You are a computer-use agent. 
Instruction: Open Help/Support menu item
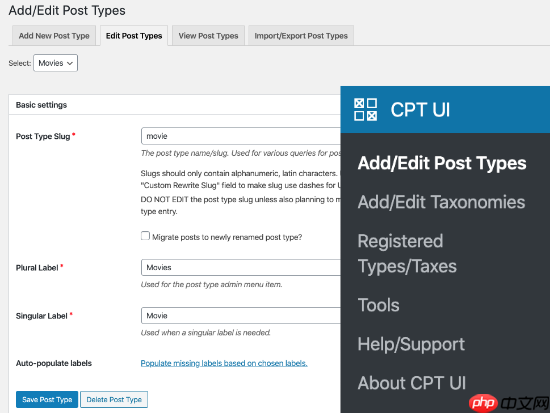tap(411, 344)
